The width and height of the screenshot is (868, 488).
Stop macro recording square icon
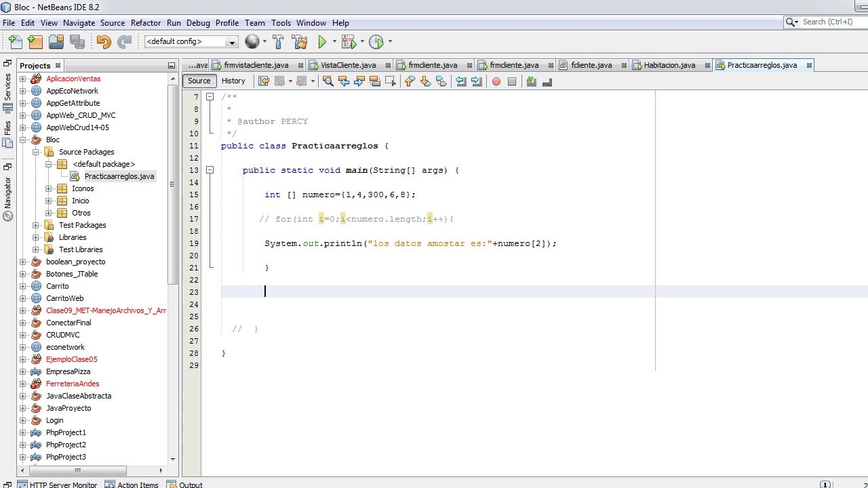point(512,81)
